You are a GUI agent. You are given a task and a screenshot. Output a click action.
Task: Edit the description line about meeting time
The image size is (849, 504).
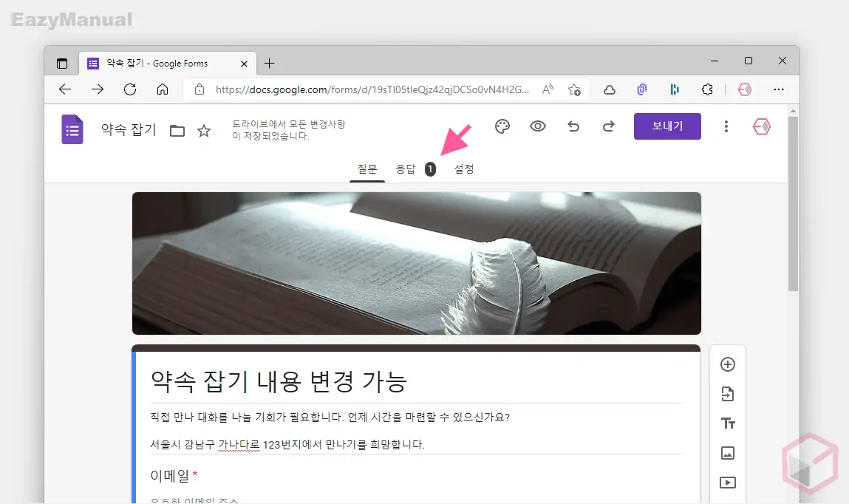pos(330,418)
